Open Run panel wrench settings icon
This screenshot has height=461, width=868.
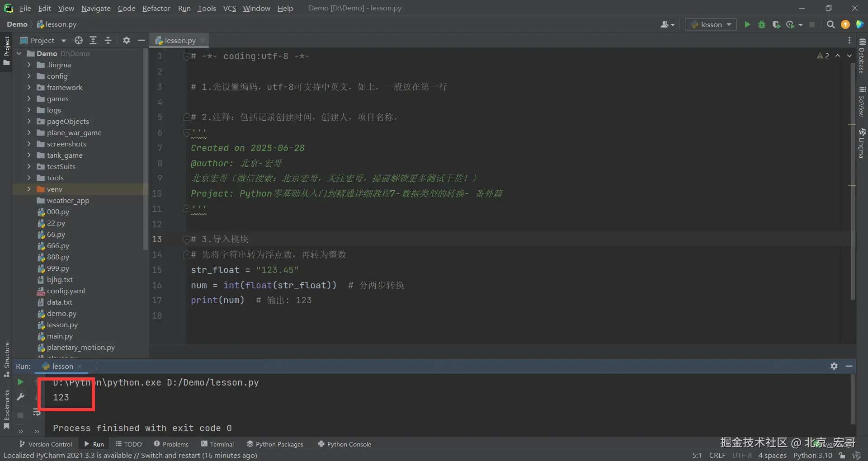pos(20,397)
